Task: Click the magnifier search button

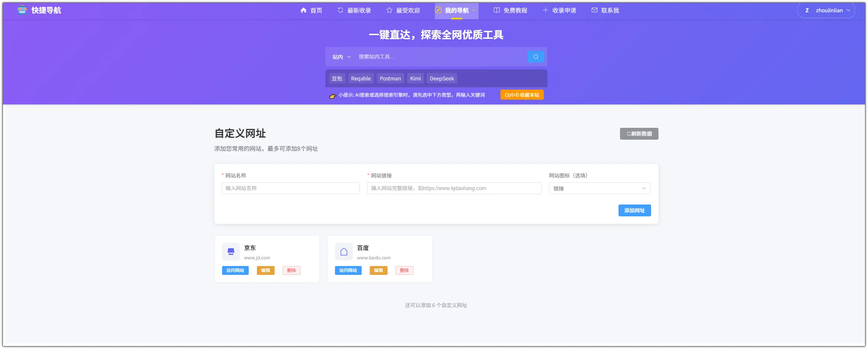Action: coord(536,57)
